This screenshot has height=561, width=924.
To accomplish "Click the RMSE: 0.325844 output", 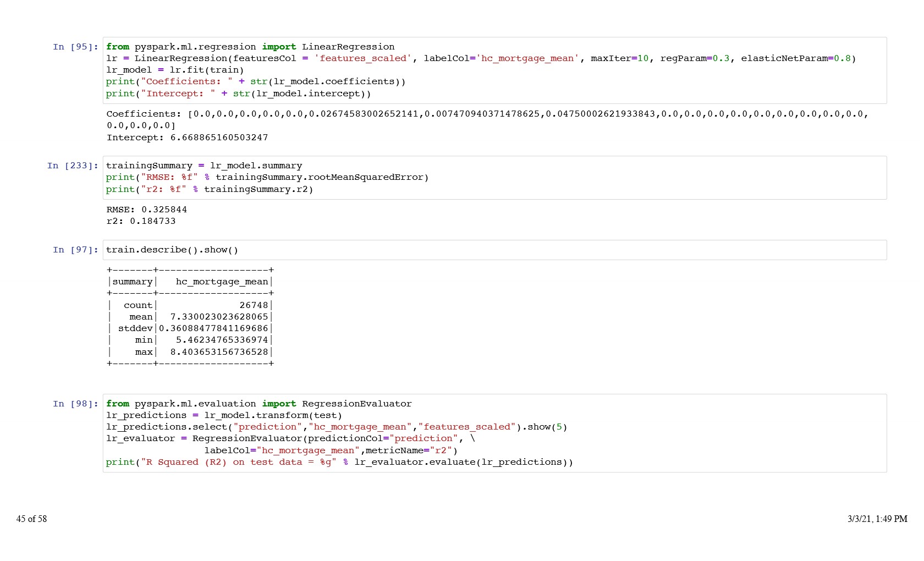I will point(147,210).
